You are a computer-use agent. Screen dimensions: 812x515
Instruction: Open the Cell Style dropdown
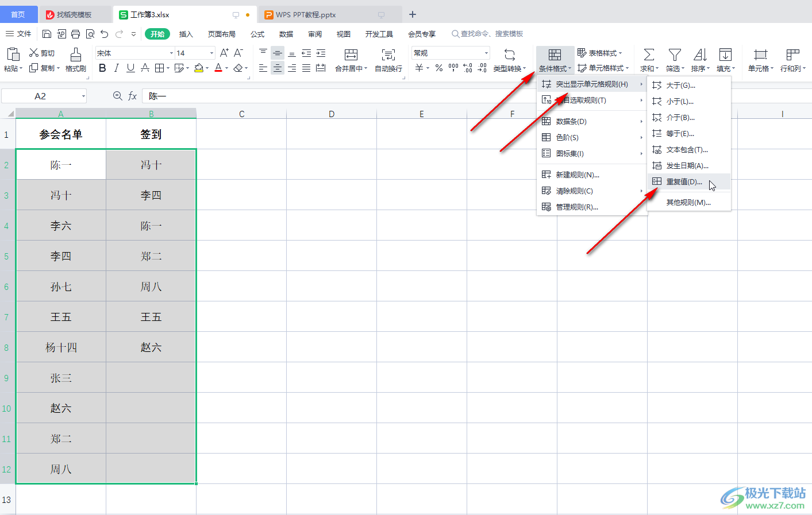(603, 68)
